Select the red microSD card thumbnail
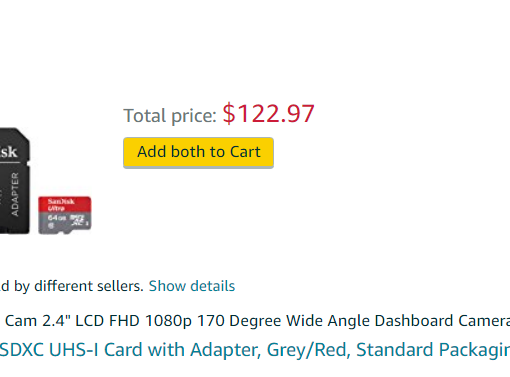The height and width of the screenshot is (377, 510). pyautogui.click(x=65, y=215)
